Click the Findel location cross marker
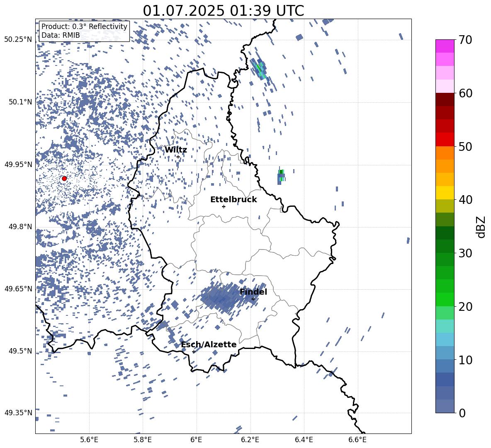 tap(253, 299)
